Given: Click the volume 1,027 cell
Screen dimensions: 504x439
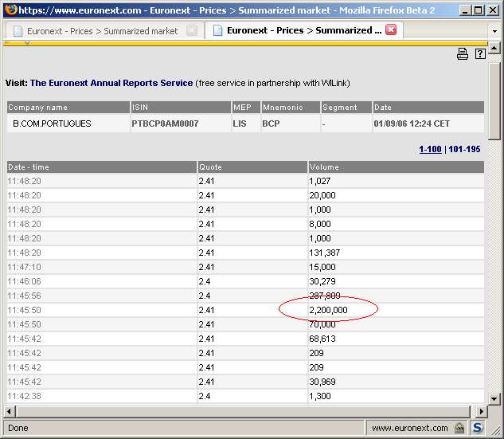Looking at the screenshot, I should coord(397,181).
